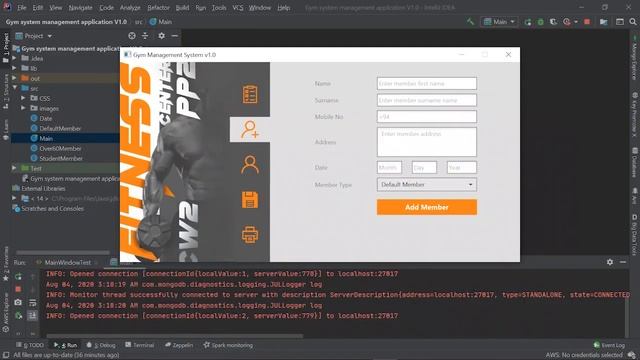The image size is (640, 360).
Task: Open Event Log in status bar
Action: [609, 345]
